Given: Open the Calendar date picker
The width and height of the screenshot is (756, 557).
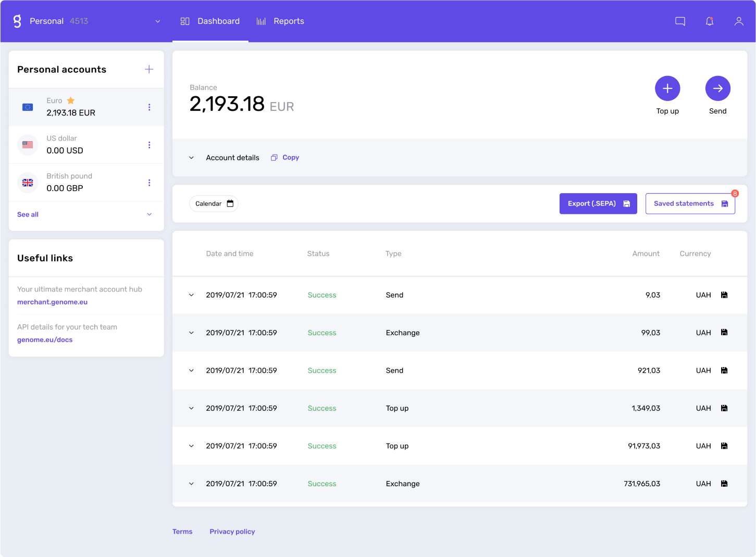Looking at the screenshot, I should click(x=214, y=204).
